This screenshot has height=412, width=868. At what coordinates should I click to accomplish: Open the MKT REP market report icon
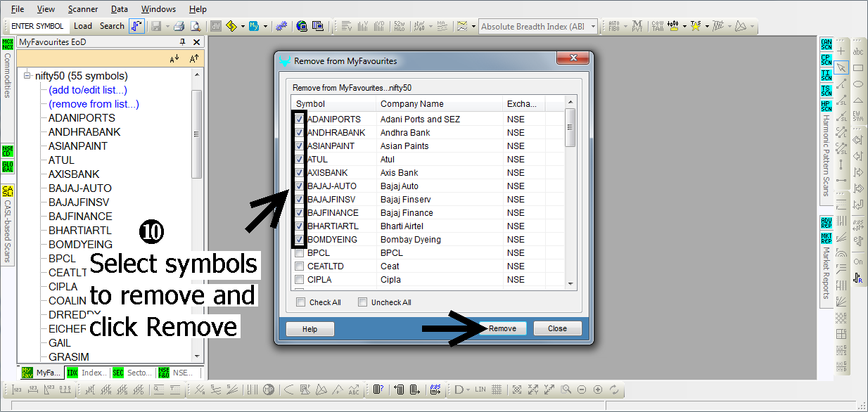point(826,238)
